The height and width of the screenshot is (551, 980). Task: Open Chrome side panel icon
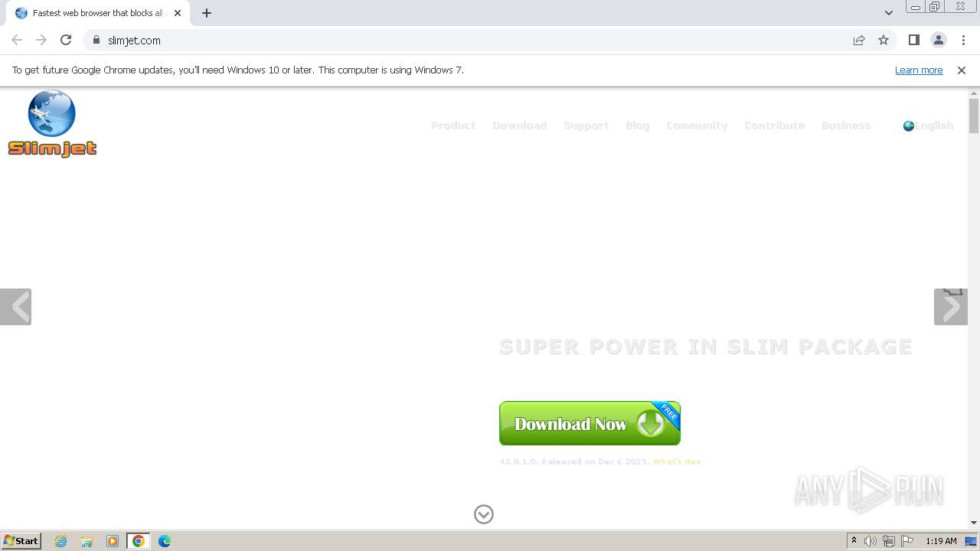pyautogui.click(x=914, y=40)
